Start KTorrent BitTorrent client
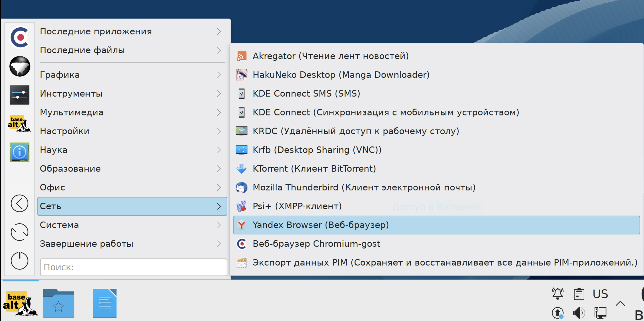 pyautogui.click(x=314, y=168)
